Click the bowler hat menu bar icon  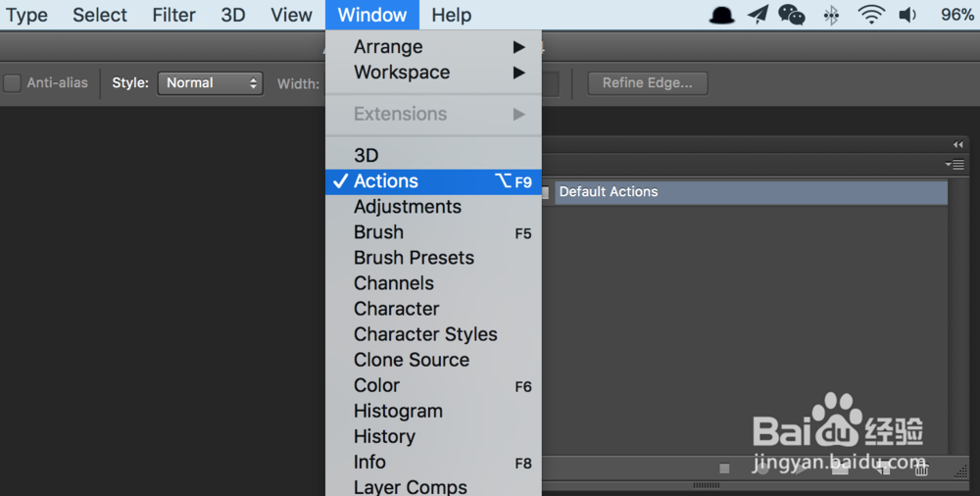(722, 15)
